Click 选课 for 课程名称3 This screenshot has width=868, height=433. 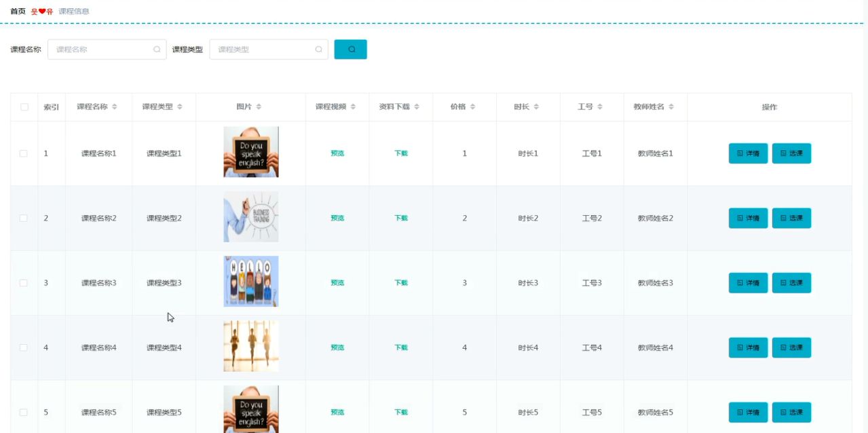[791, 282]
